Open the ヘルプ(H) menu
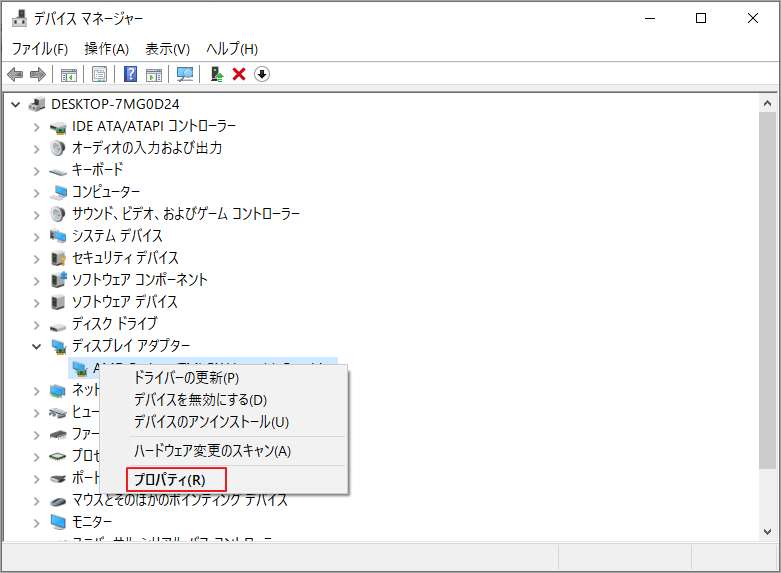The width and height of the screenshot is (781, 573). click(x=232, y=49)
